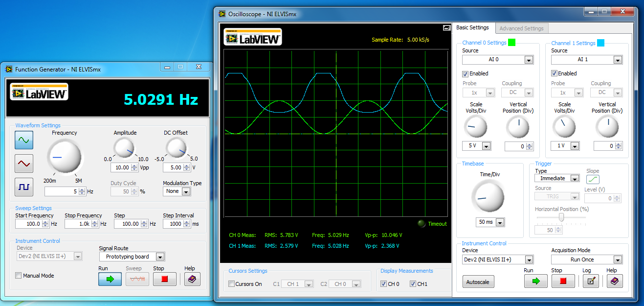Click Channel 1 blue color swatch
The height and width of the screenshot is (306, 644).
[600, 43]
